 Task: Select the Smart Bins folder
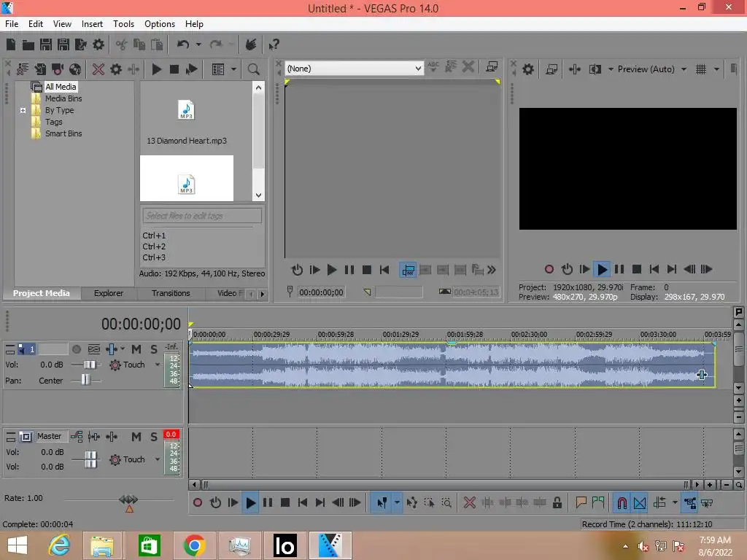tap(63, 134)
